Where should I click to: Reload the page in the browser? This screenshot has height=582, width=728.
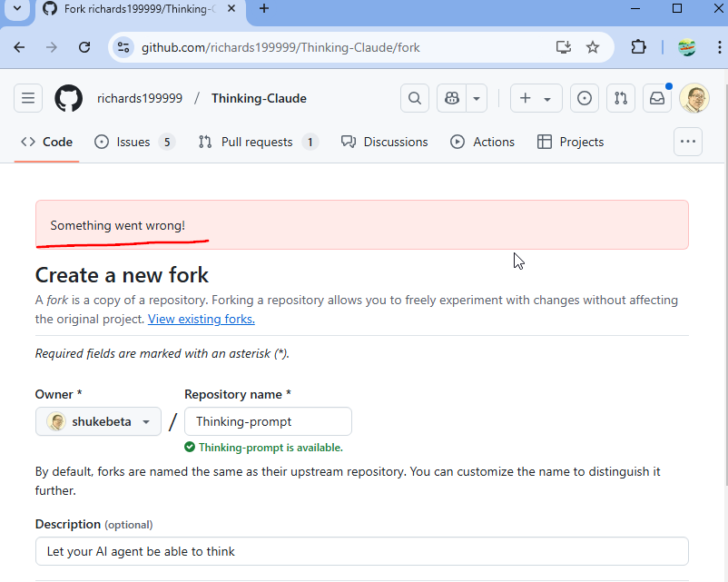[x=84, y=47]
